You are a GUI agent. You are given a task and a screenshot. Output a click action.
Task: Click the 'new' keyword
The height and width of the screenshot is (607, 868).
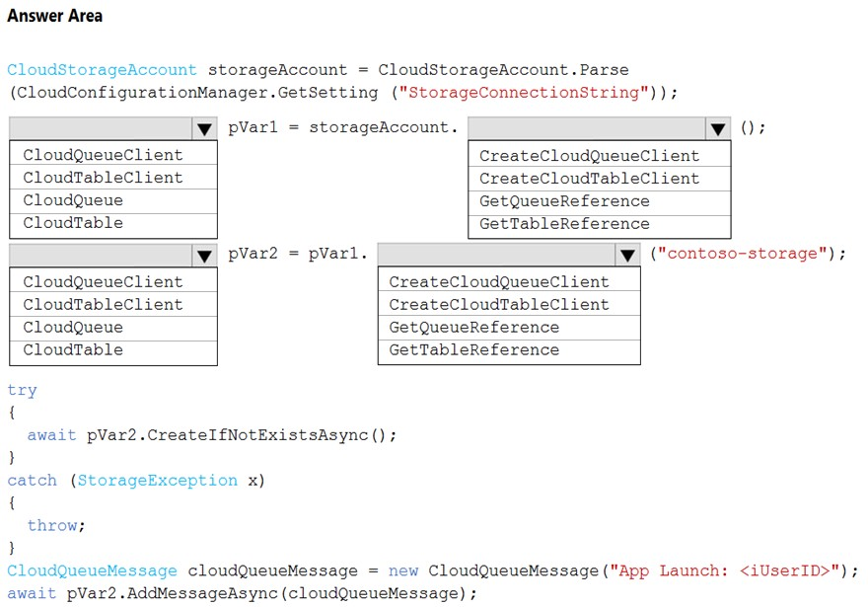click(x=403, y=571)
